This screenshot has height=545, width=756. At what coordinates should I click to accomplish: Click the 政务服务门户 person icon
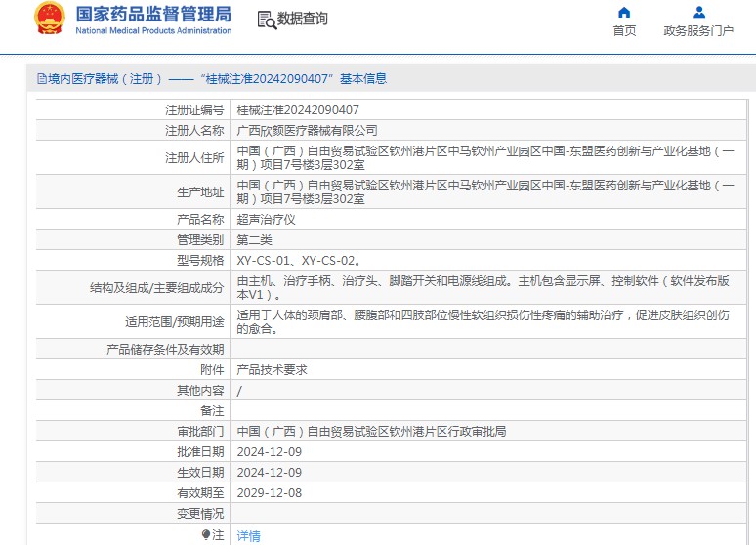click(x=698, y=13)
